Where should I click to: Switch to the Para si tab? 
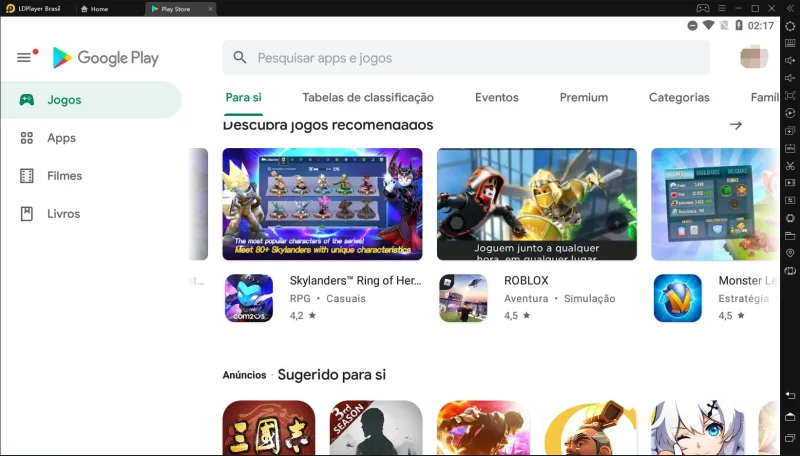[x=243, y=97]
